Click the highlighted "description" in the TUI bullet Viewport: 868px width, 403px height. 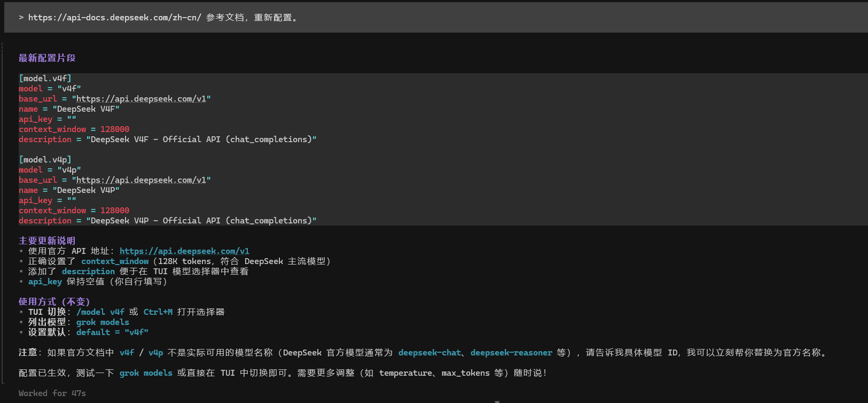coord(88,272)
